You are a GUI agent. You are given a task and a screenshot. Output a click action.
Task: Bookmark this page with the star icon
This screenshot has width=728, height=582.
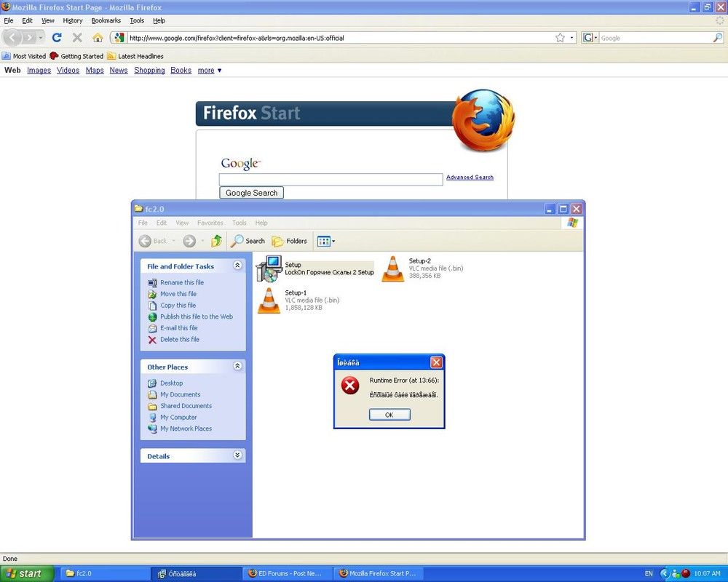point(560,38)
